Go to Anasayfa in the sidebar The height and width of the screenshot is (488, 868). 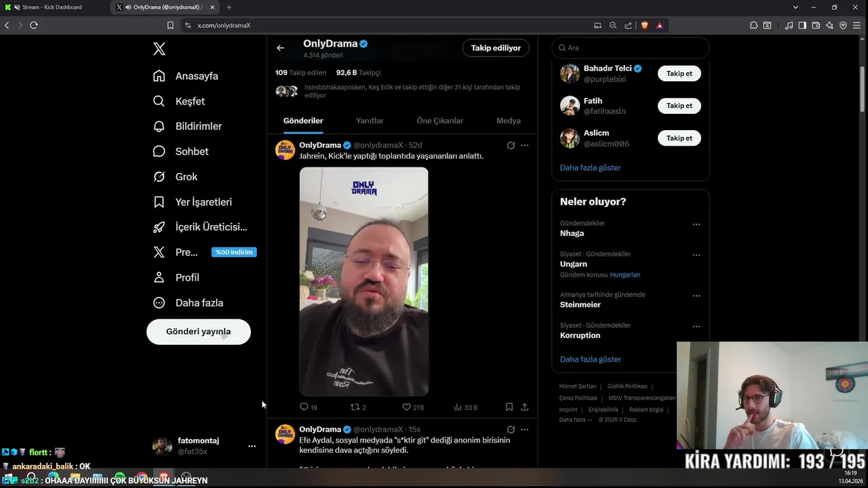(x=186, y=76)
